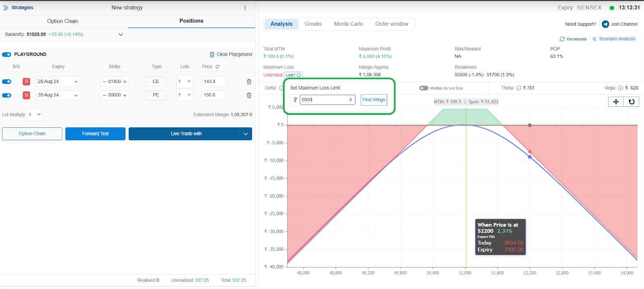Screen dimensions: 644x289
Task: Show the Theta info icon
Action: tap(519, 88)
